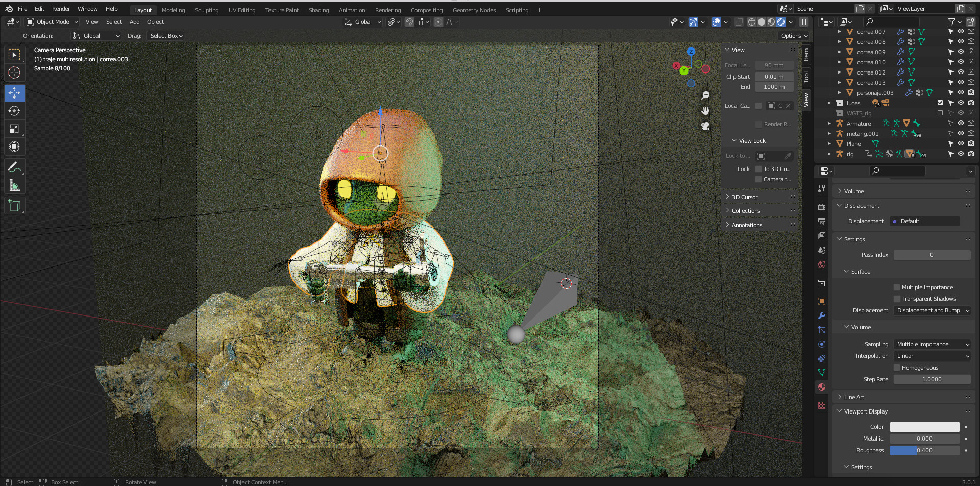Toggle camera view with the camera gizmo
The image size is (980, 486).
pos(705,126)
